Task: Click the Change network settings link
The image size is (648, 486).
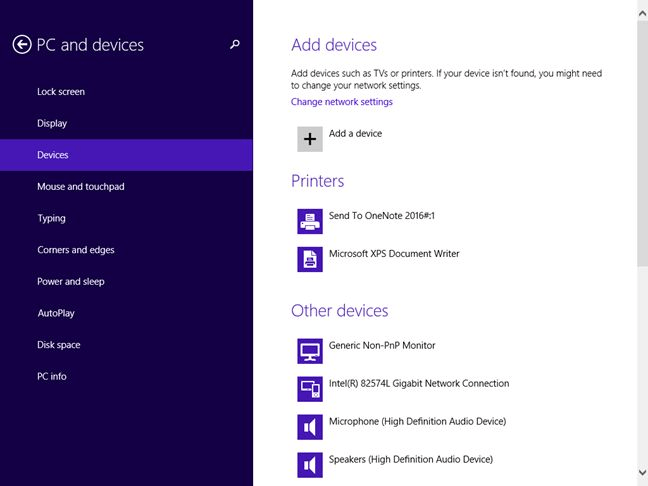Action: [342, 102]
